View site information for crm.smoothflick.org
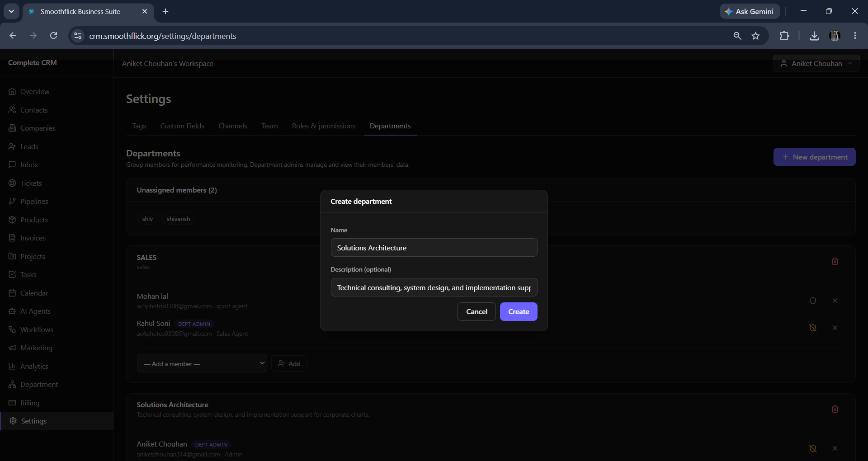Screen dimensions: 868x461 [78, 36]
